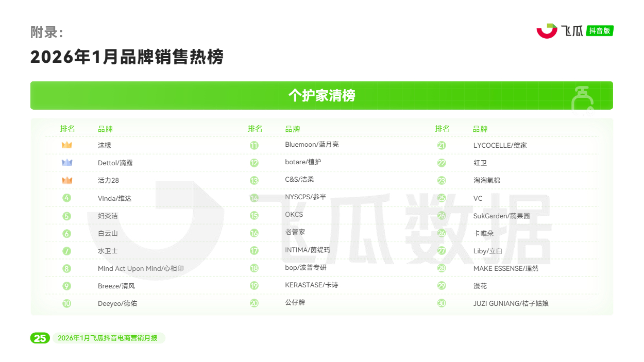Choose the INTIMA/茵缇玛 brand row
Image resolution: width=644 pixels, height=362 pixels.
pos(307,250)
